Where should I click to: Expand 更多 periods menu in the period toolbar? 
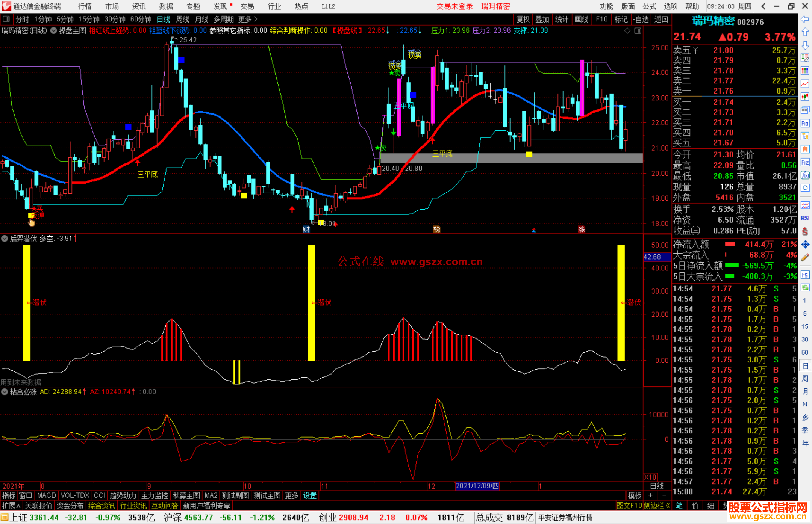tap(248, 19)
